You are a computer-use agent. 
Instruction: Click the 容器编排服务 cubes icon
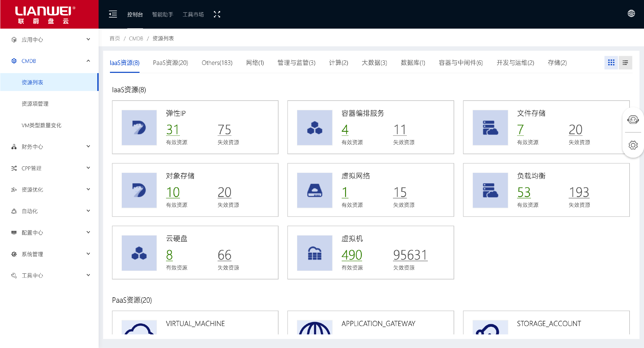[x=314, y=128]
